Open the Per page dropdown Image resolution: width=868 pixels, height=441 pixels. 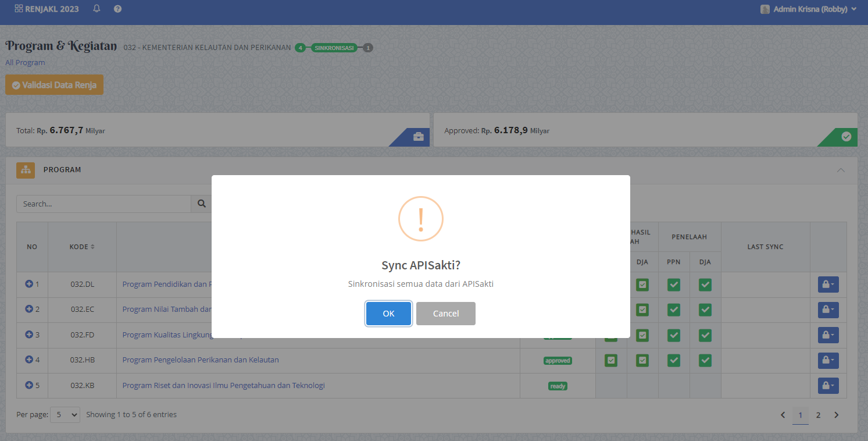pyautogui.click(x=65, y=415)
